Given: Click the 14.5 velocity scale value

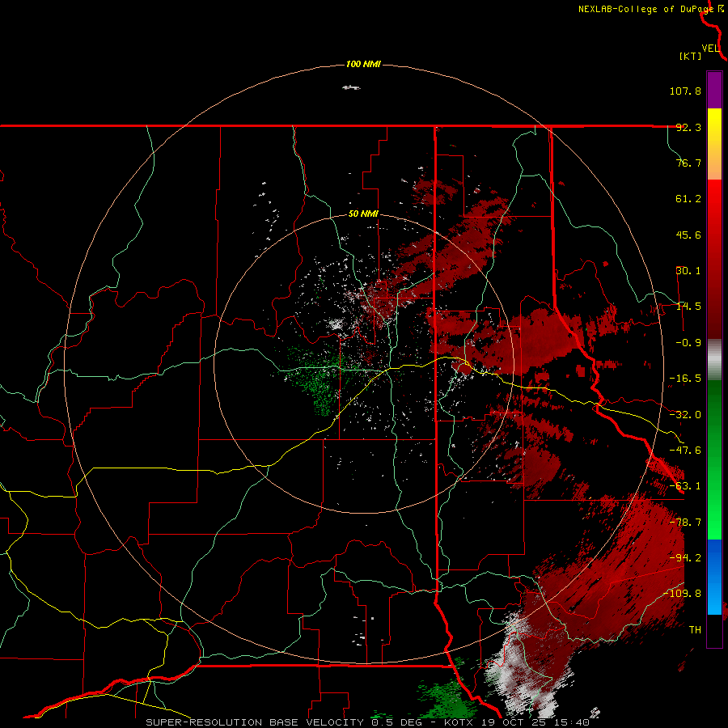Looking at the screenshot, I should pos(688,307).
